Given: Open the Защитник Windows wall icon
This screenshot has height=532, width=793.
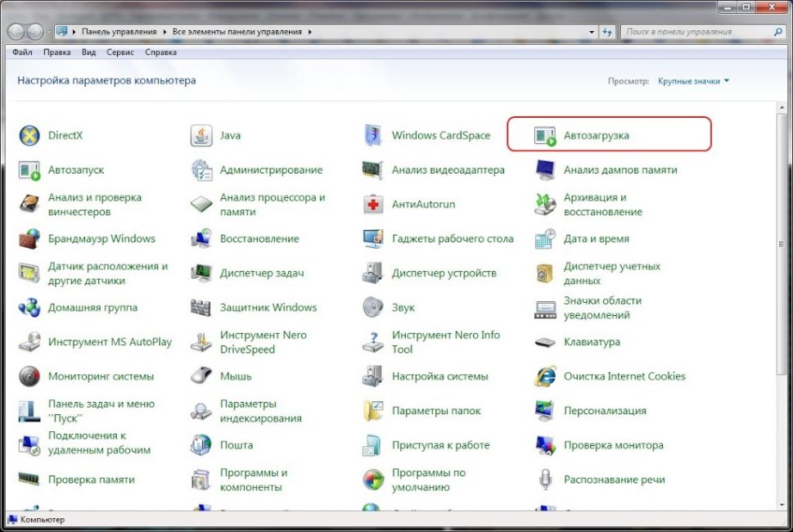Looking at the screenshot, I should tap(201, 308).
